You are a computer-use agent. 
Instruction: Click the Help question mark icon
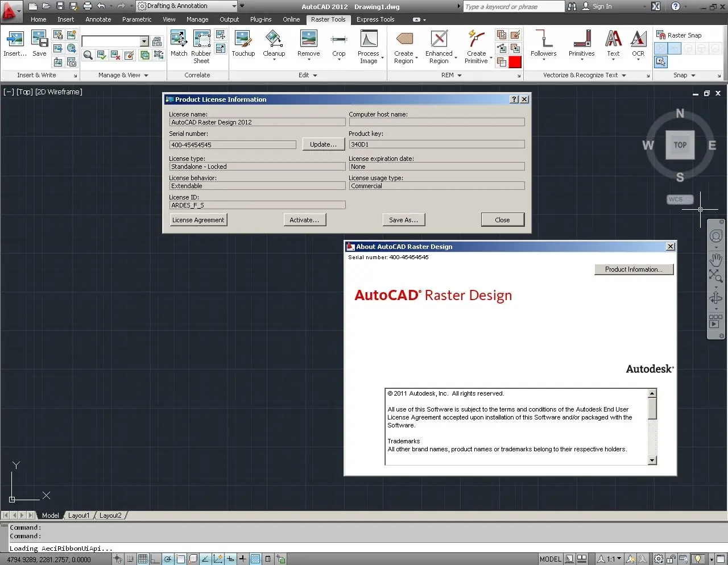(x=676, y=6)
